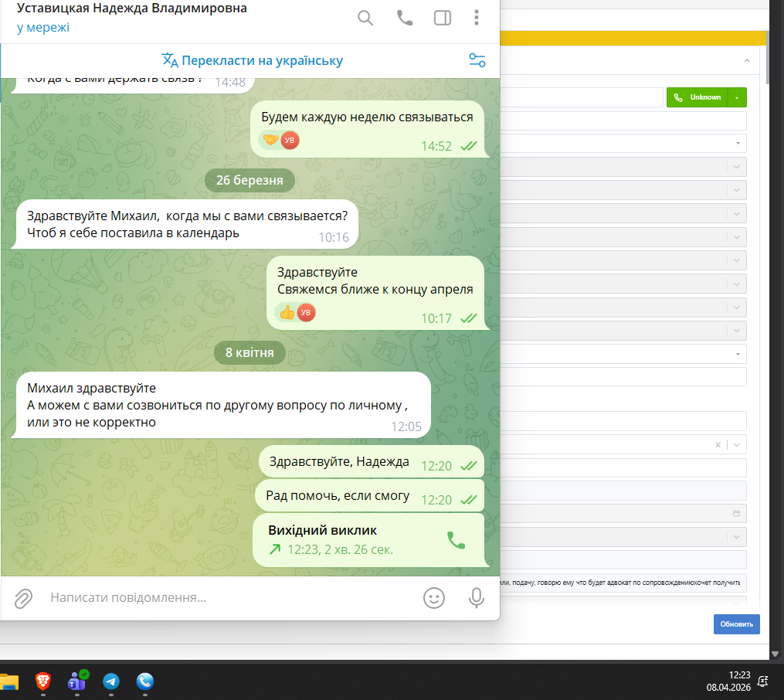Click the 26 березня date badge

point(249,181)
